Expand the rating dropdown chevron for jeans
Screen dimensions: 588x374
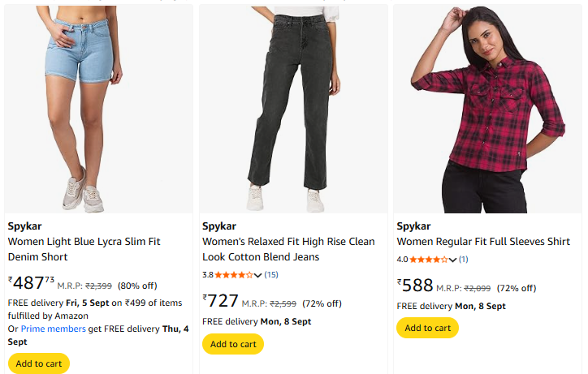258,275
